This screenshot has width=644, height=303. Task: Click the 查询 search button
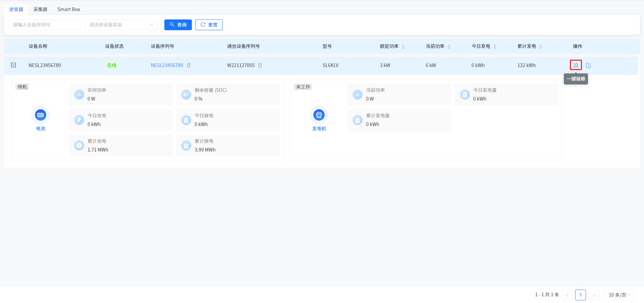coord(178,25)
